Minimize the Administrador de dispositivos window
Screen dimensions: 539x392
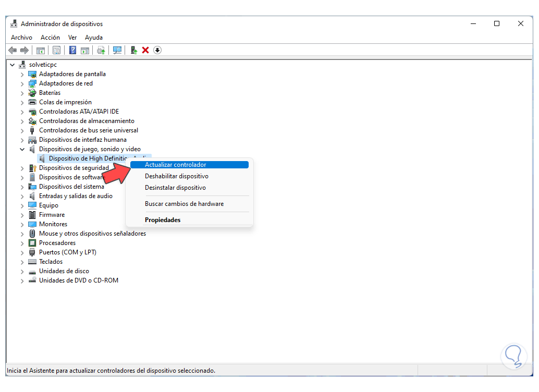(x=473, y=23)
